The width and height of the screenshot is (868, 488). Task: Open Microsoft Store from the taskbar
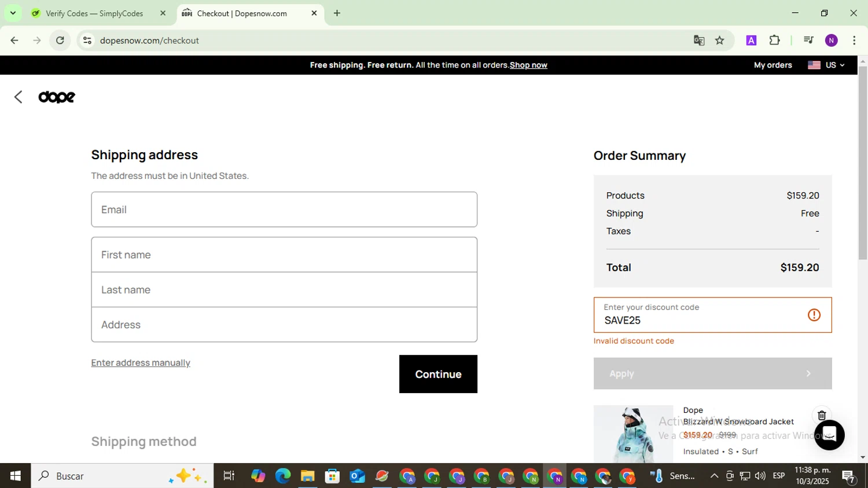tap(332, 476)
